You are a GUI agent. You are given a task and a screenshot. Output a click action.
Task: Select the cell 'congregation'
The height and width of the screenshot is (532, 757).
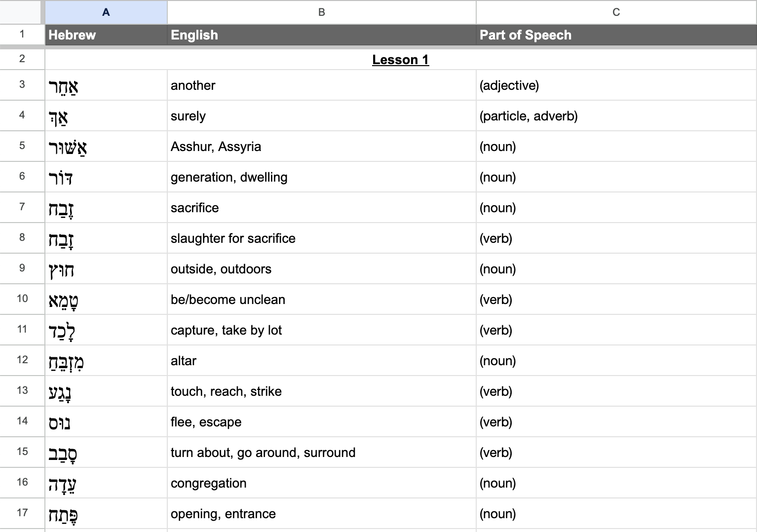(322, 483)
